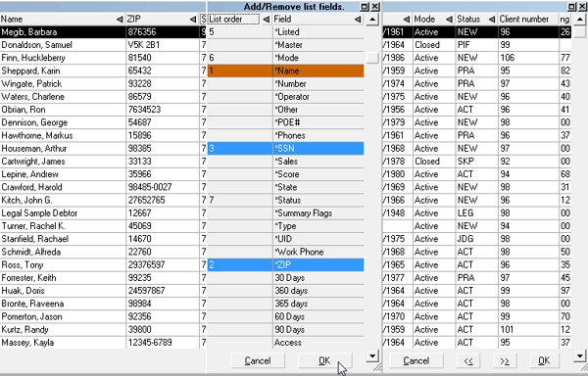The height and width of the screenshot is (376, 588).
Task: Click scroll-down arrow in Add/Remove list fields dialog
Action: [x=372, y=355]
